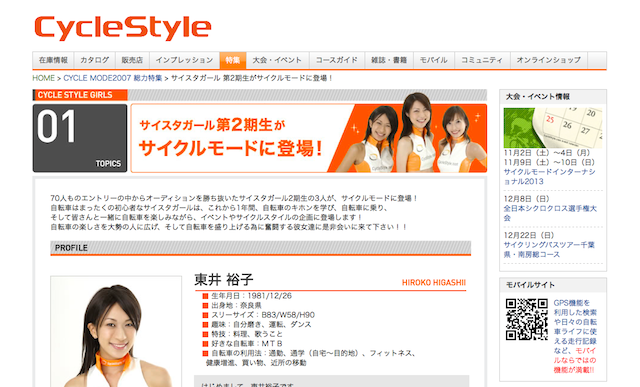640x387 pixels.
Task: Open the 在庫情報 menu tab
Action: coord(53,60)
